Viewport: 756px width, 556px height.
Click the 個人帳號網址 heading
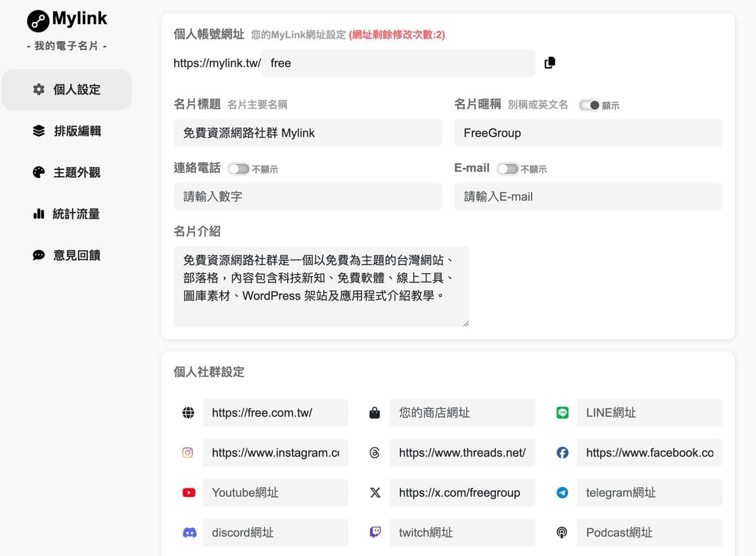209,34
